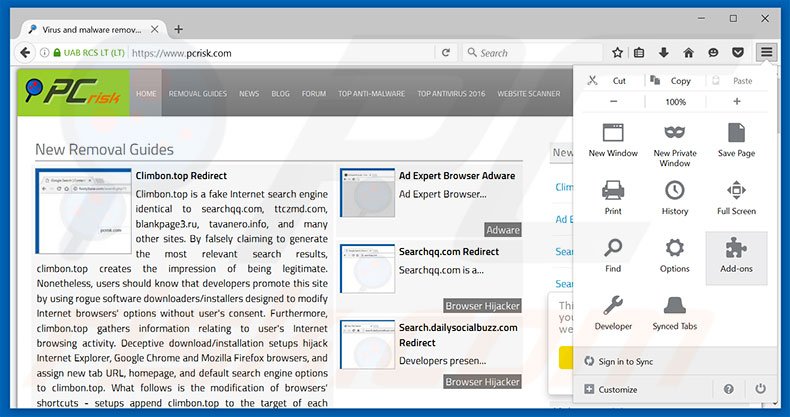Open the chat smiley toolbar icon

click(713, 52)
